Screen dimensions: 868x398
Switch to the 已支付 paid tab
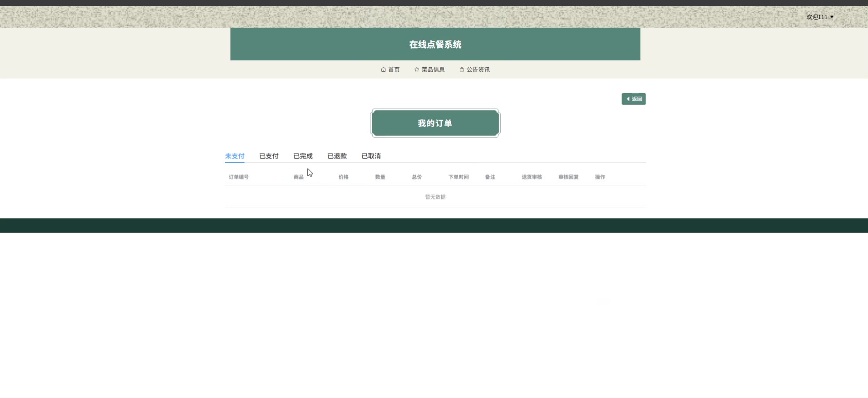[269, 156]
